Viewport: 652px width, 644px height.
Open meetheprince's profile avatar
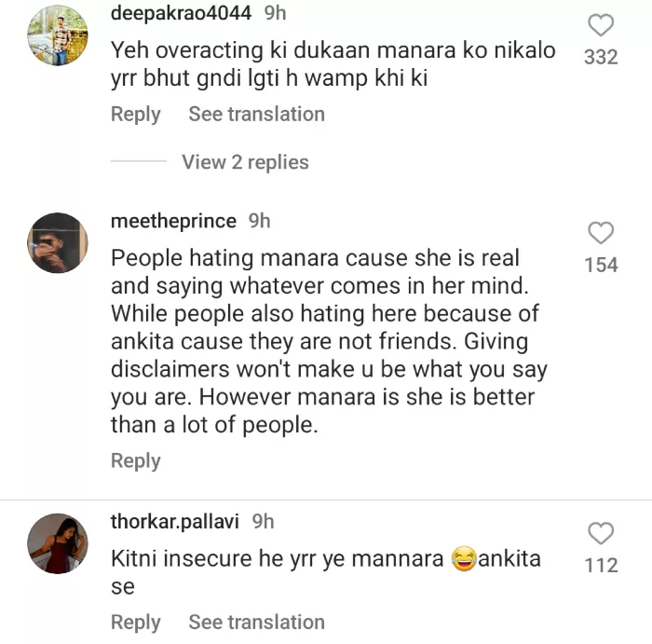[58, 243]
